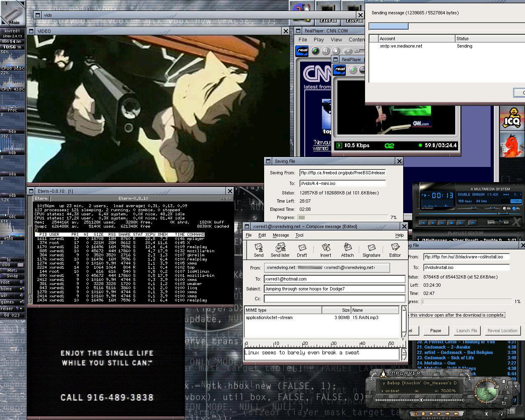Click XMMS play button
The height and width of the screenshot is (420, 525).
[x=432, y=223]
